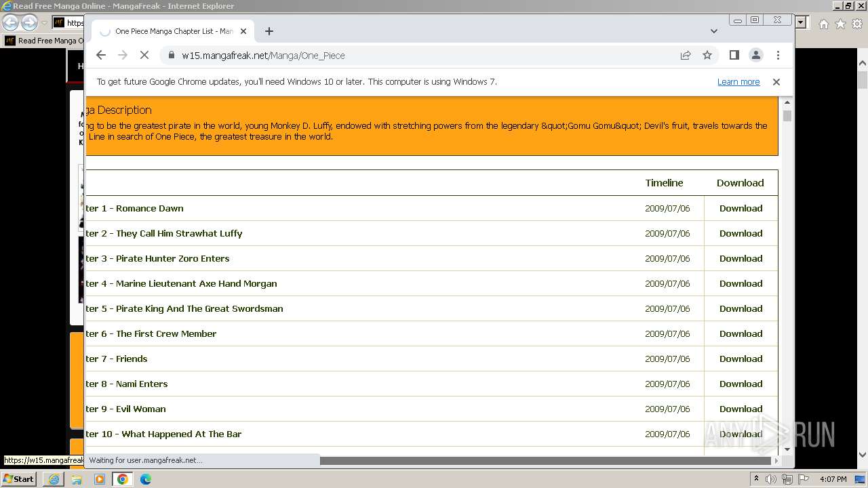Screen dimensions: 868x488
Task: Open Chrome's three-dot menu
Action: pyautogui.click(x=778, y=55)
